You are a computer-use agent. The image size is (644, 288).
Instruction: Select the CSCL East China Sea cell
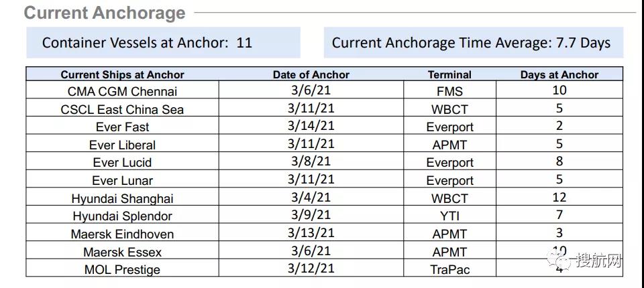pyautogui.click(x=123, y=109)
